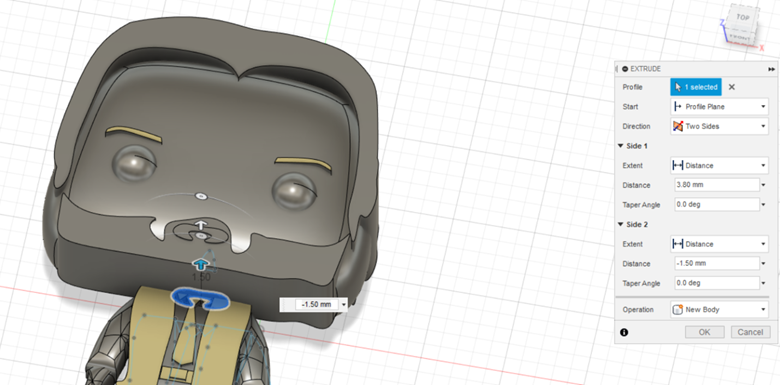Clear the profile selection with the X
The image size is (780, 385).
[x=732, y=87]
